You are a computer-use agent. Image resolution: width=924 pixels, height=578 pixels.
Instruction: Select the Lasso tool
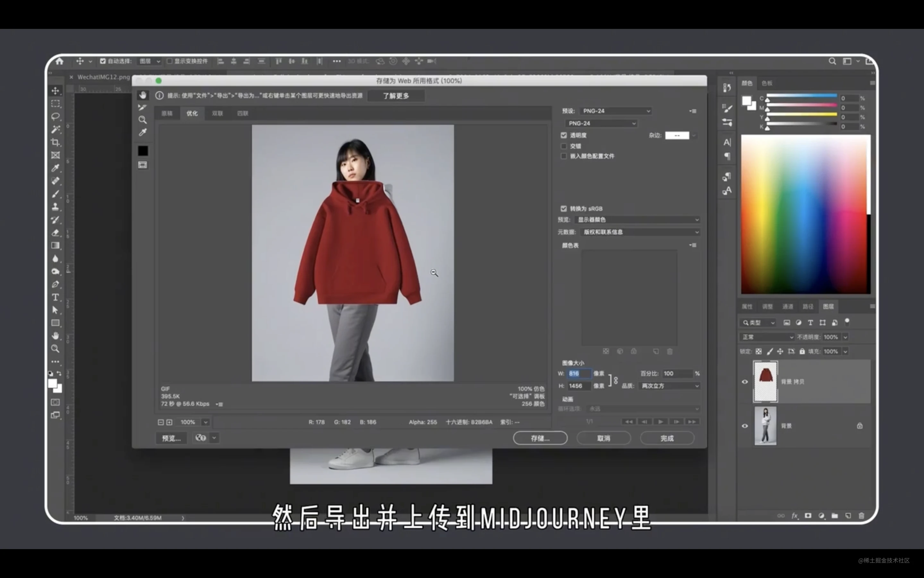(x=56, y=117)
